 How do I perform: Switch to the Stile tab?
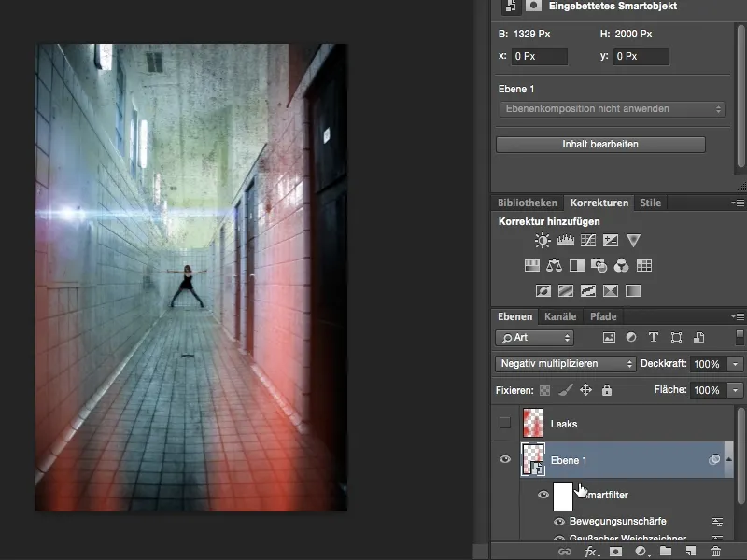[x=650, y=202]
